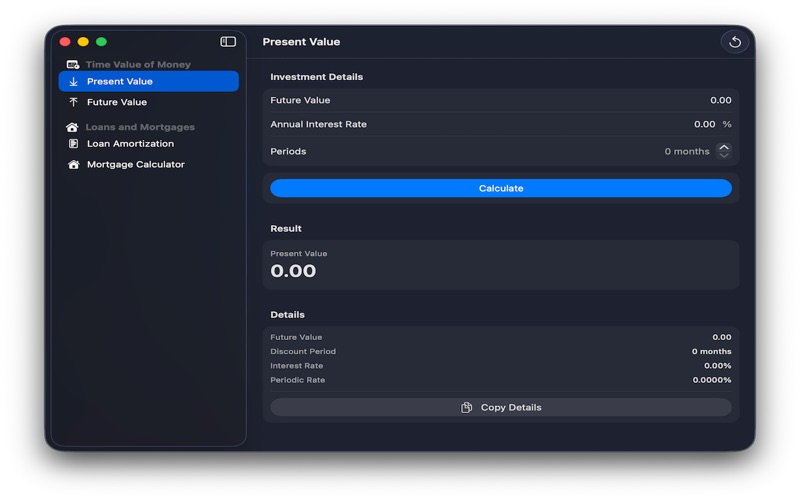Click the Time Value of Money section icon

tap(73, 65)
